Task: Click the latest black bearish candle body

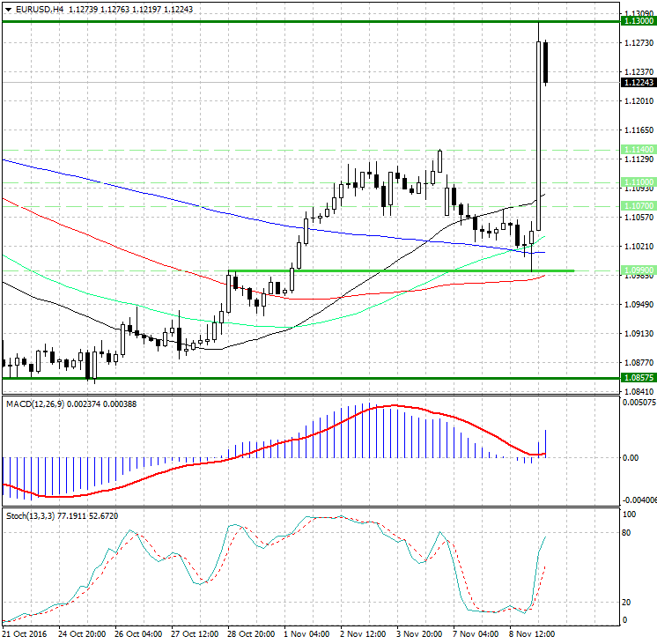Action: (545, 63)
